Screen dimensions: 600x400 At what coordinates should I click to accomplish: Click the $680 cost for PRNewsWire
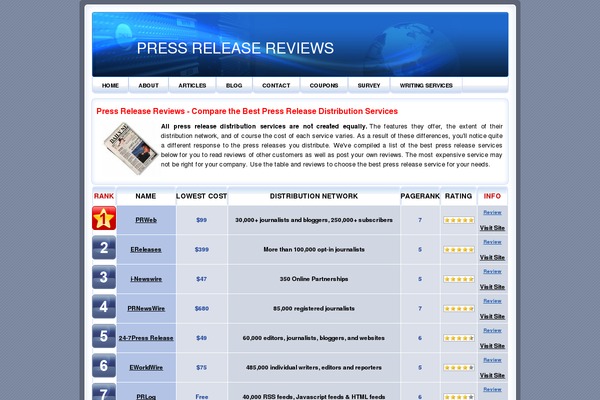pos(202,309)
